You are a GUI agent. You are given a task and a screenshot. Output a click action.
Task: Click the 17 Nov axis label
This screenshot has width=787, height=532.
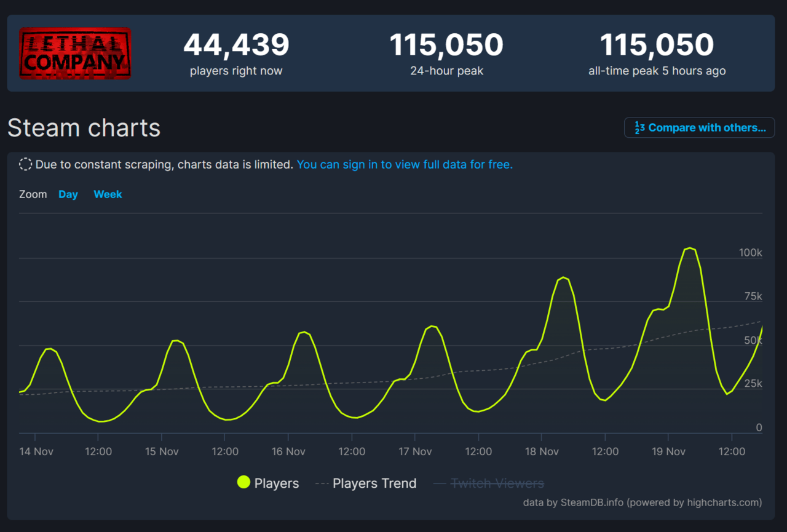pyautogui.click(x=415, y=451)
